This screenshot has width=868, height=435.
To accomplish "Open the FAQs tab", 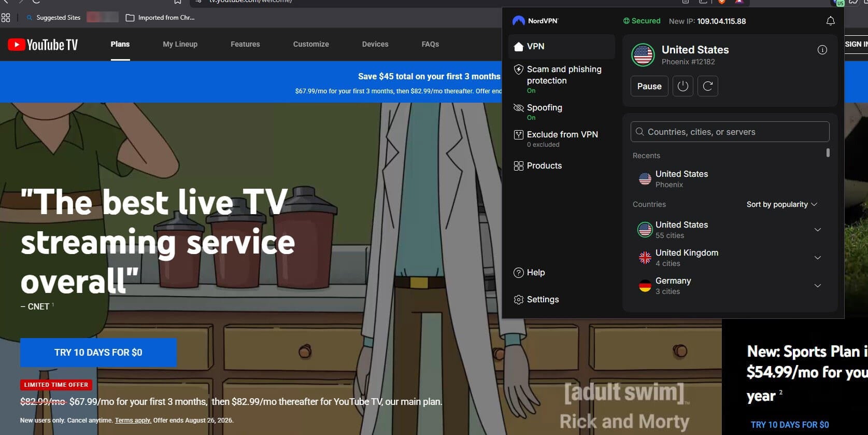I will coord(430,45).
